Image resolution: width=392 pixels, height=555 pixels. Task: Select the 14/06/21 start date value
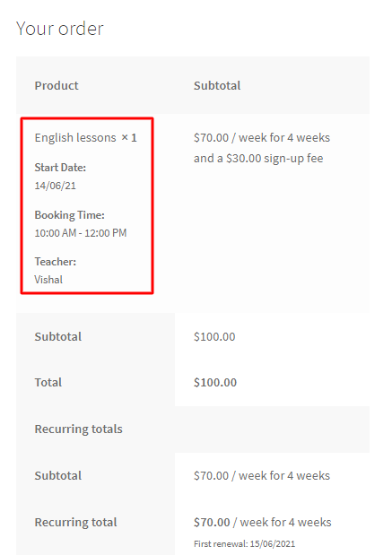click(56, 186)
